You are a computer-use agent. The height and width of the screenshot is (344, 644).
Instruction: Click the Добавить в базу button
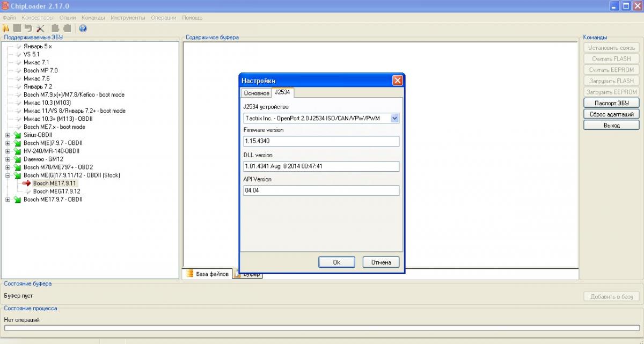611,296
